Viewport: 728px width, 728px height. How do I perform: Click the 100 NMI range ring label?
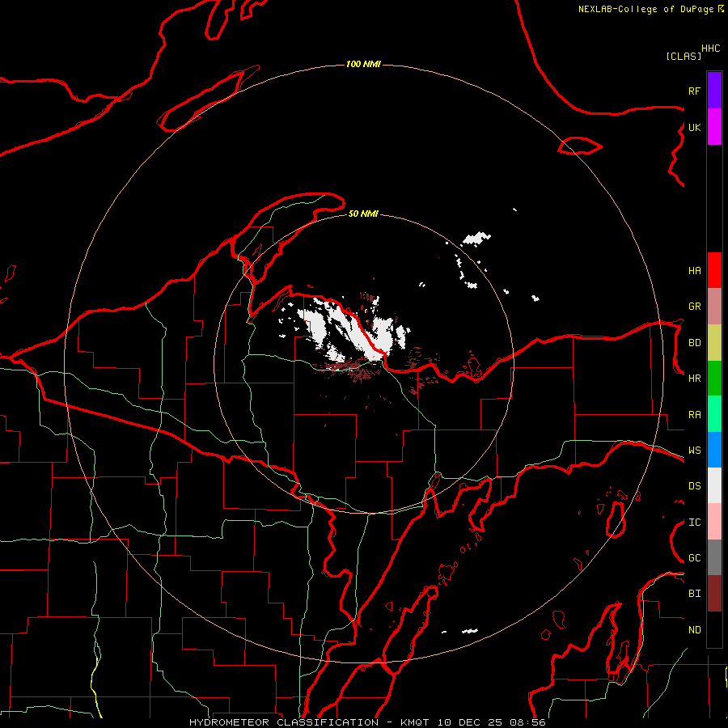(363, 64)
